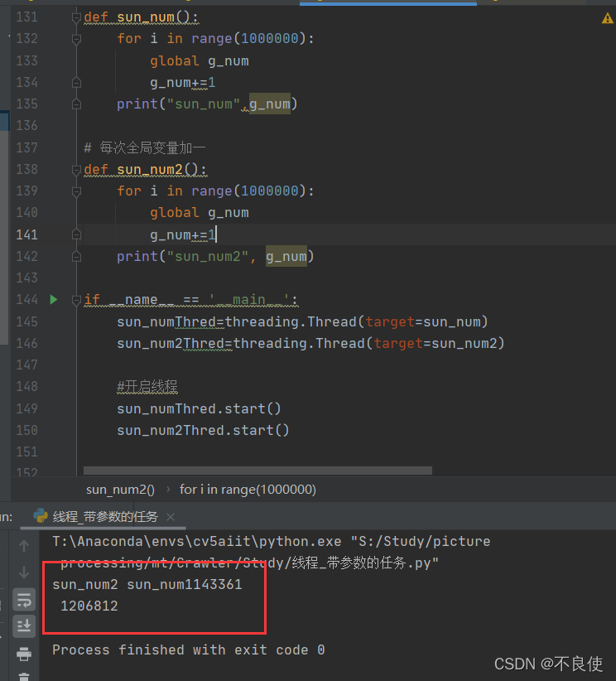Click line number 141 in the gutter
This screenshot has width=616, height=681.
coord(27,235)
